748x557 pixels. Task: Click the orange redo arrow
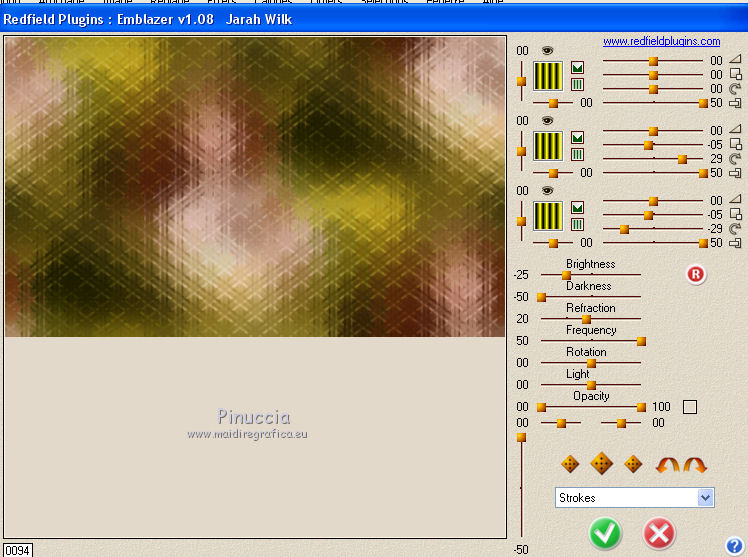695,464
